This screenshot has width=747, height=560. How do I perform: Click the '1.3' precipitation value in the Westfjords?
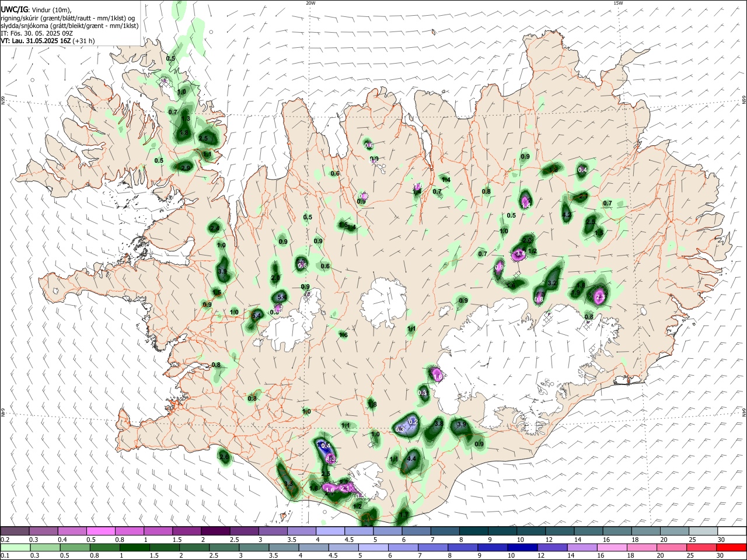[186, 118]
